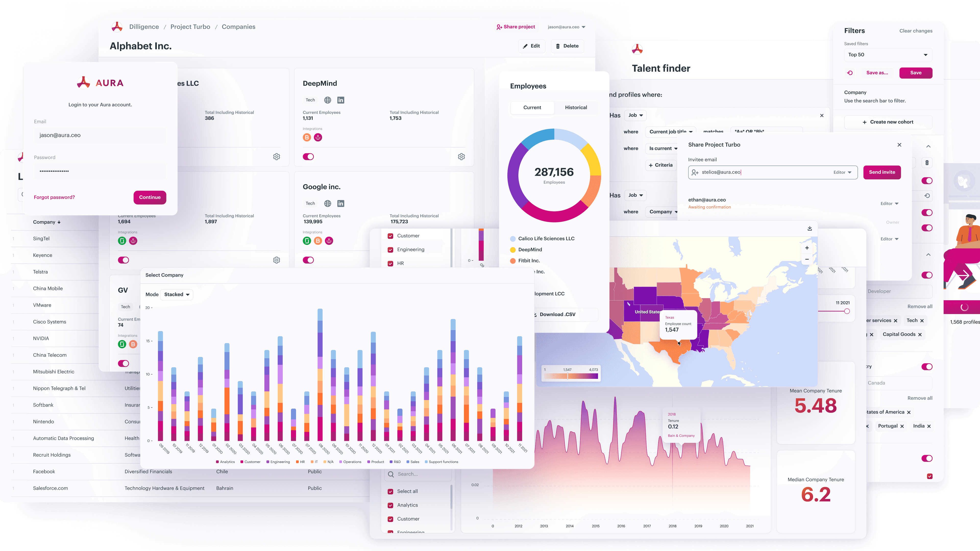
Task: Go to Companies breadcrumb
Action: (x=239, y=27)
